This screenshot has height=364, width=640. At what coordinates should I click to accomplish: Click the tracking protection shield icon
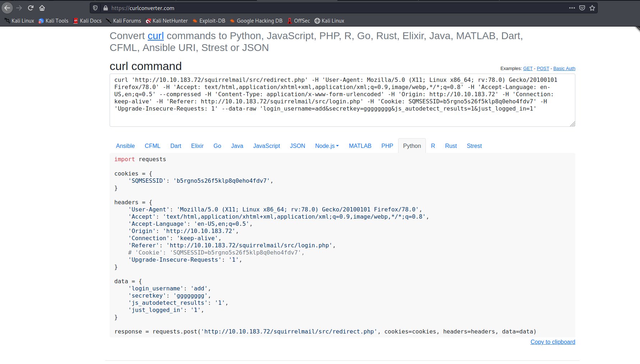pos(95,8)
